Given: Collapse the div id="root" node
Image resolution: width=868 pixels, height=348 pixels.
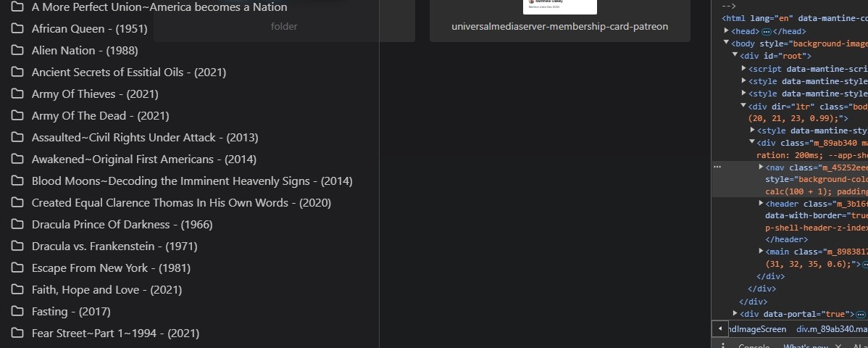Looking at the screenshot, I should click(735, 55).
